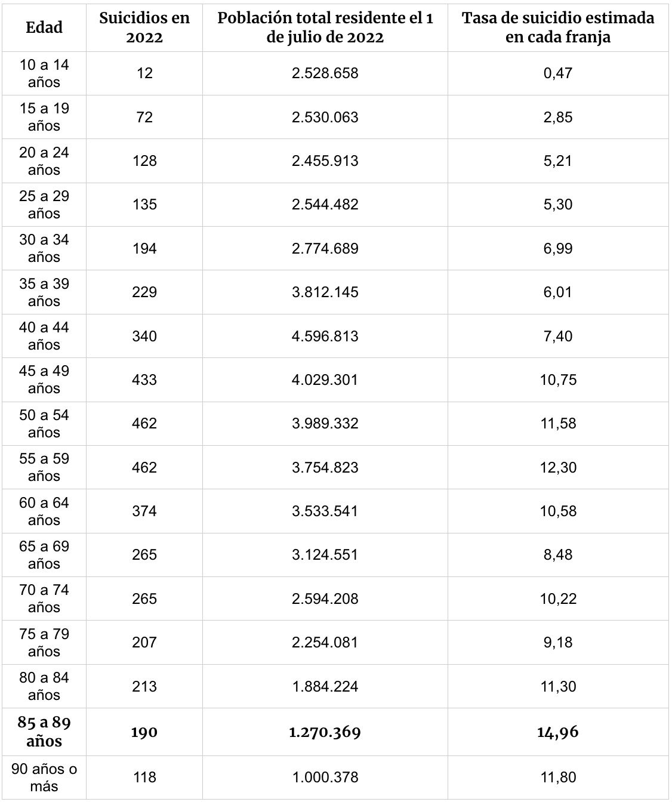Select the 70 a 74 años age cell
The image size is (672, 802).
click(x=44, y=599)
